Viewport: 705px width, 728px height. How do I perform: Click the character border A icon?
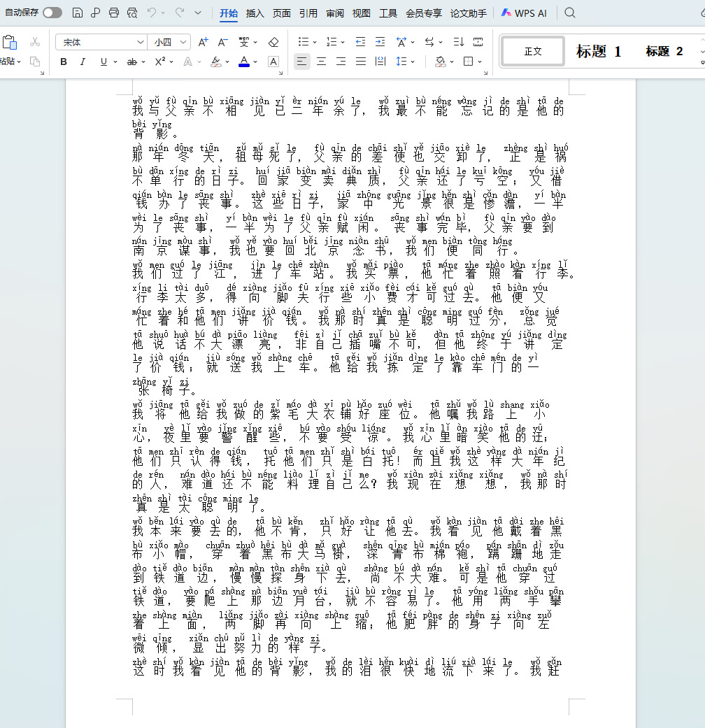tap(273, 62)
